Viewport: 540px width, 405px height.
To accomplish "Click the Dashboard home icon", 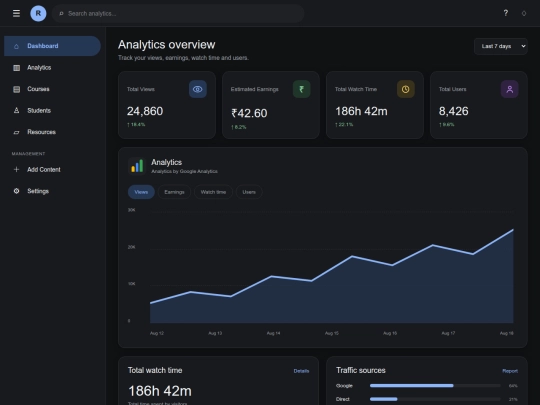I will point(16,46).
